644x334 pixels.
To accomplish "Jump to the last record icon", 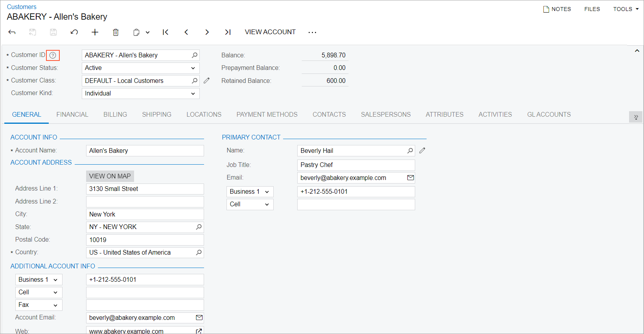I will [x=228, y=32].
